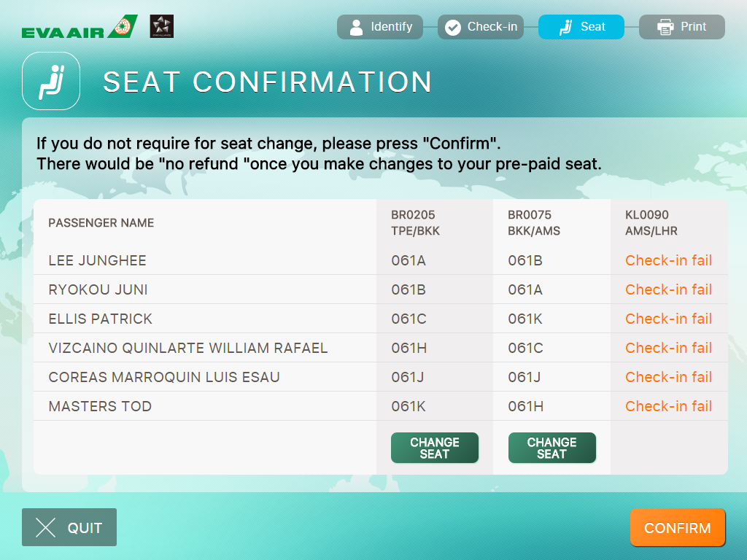Go to the Identify step tab
The height and width of the screenshot is (560, 747).
tap(380, 27)
